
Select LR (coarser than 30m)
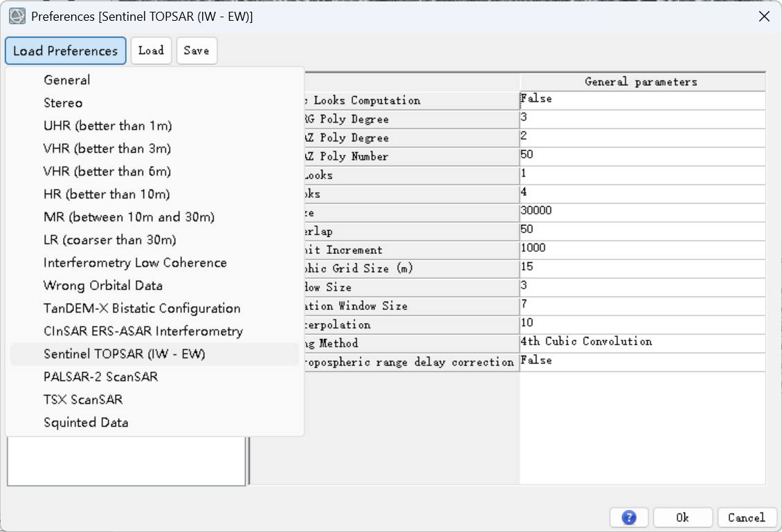tap(154, 240)
